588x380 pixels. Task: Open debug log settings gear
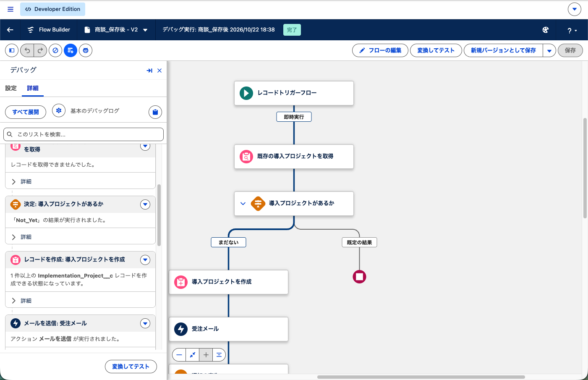pos(59,110)
